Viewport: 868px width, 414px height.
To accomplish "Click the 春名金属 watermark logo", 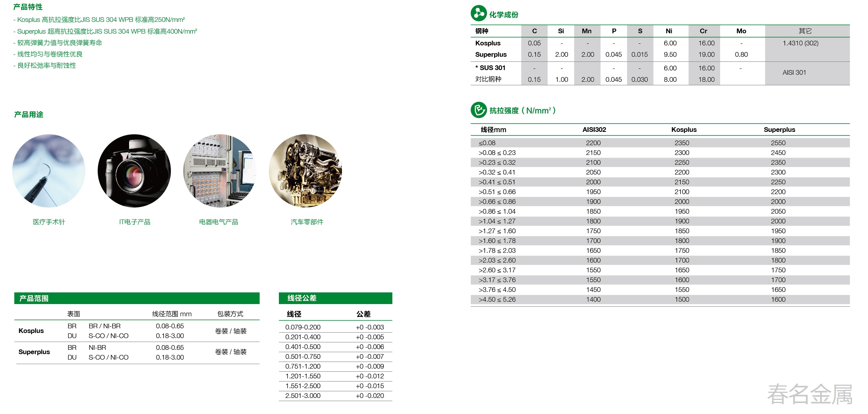I will 810,394.
